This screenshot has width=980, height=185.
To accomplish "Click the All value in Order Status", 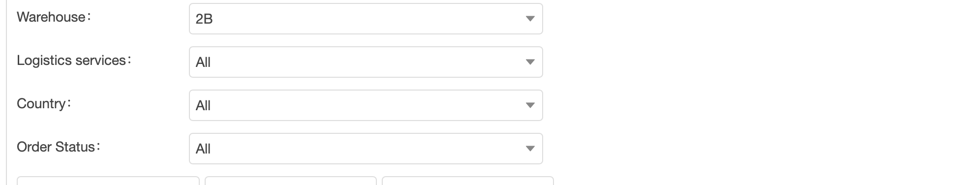I will tap(203, 149).
